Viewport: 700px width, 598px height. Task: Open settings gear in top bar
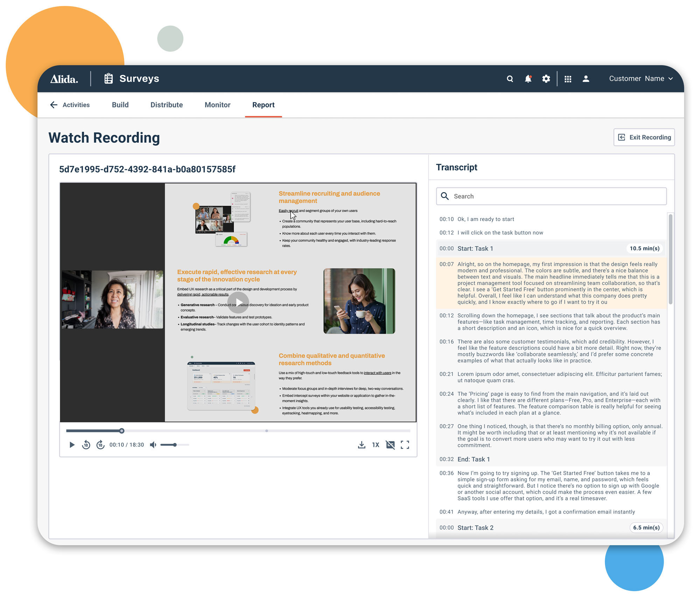click(x=546, y=79)
